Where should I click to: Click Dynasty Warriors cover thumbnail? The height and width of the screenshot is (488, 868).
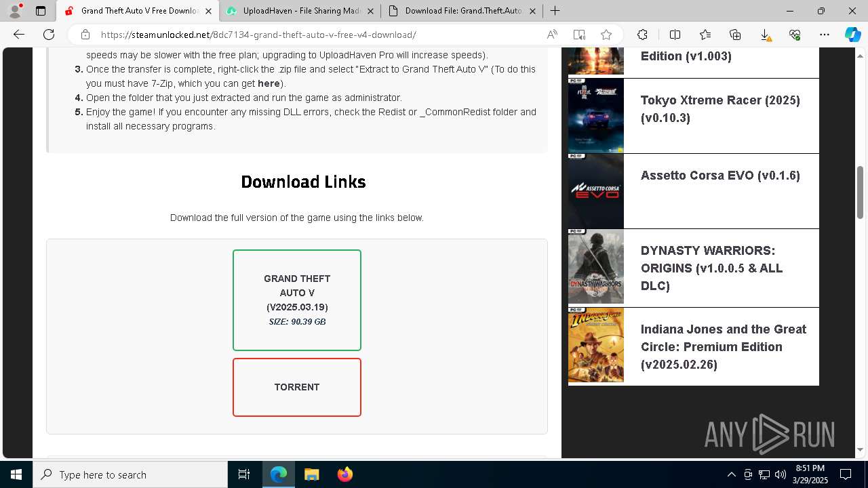pyautogui.click(x=596, y=266)
